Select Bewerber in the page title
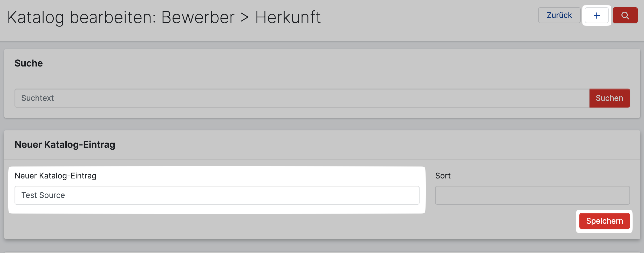 [x=198, y=18]
